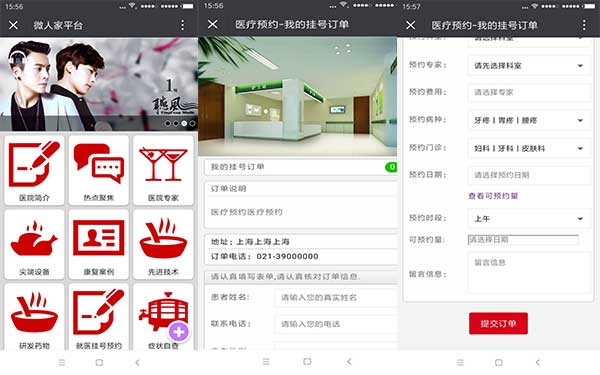Tap the 听风 banner with two men
Screen dimensions: 600x375
(99, 84)
